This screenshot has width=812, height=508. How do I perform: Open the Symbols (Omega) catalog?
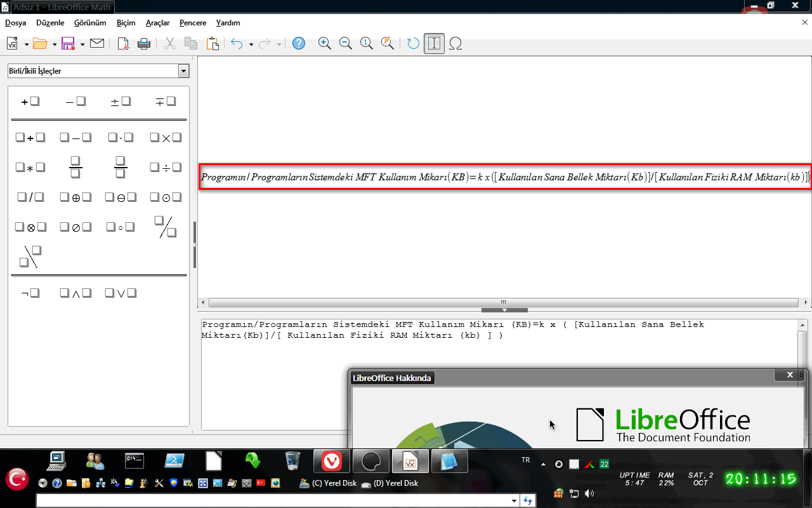pos(455,43)
